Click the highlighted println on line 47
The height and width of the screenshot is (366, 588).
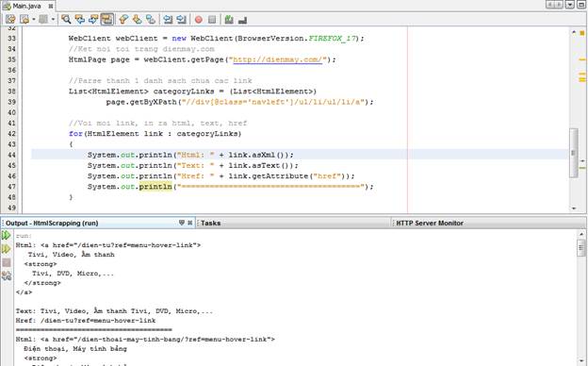pos(155,187)
